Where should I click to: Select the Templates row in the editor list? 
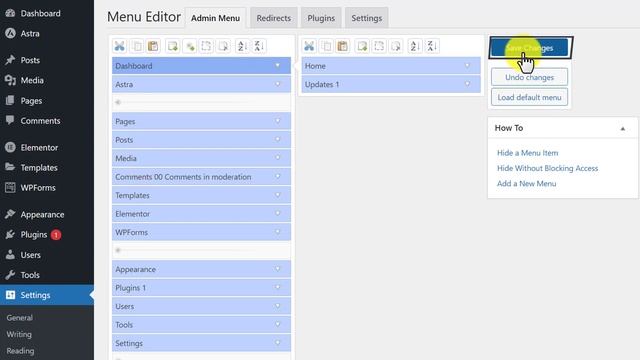(x=201, y=195)
